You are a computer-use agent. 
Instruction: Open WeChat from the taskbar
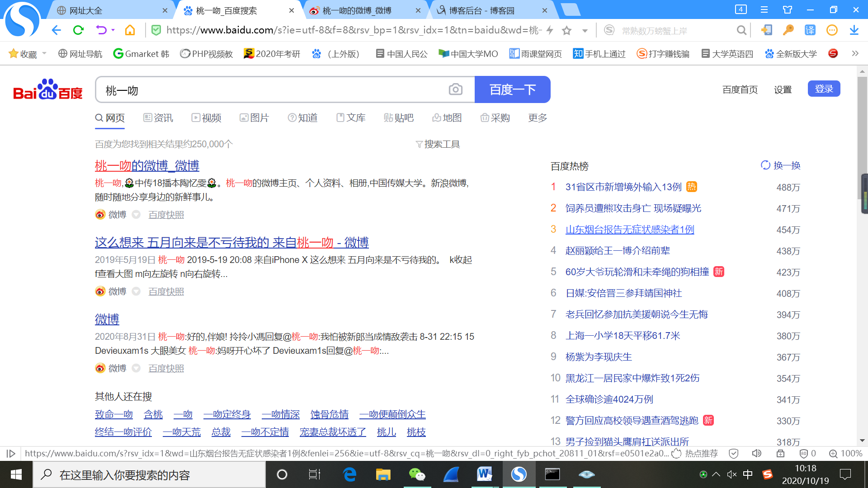[x=416, y=474]
